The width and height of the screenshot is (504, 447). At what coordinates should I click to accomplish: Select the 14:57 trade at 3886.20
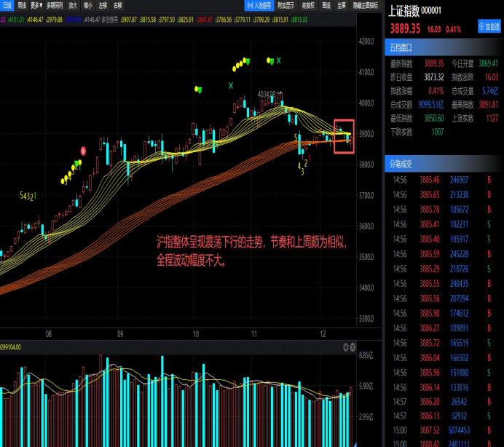tap(444, 402)
